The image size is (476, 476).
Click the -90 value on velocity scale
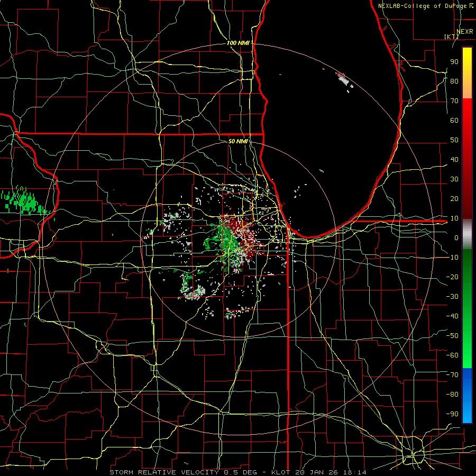click(452, 414)
